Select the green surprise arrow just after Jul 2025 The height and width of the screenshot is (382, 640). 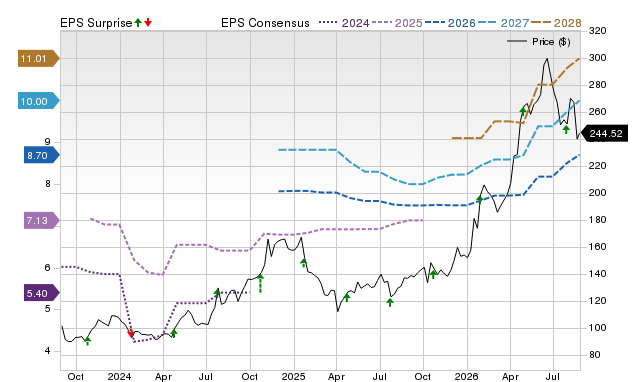click(x=390, y=302)
